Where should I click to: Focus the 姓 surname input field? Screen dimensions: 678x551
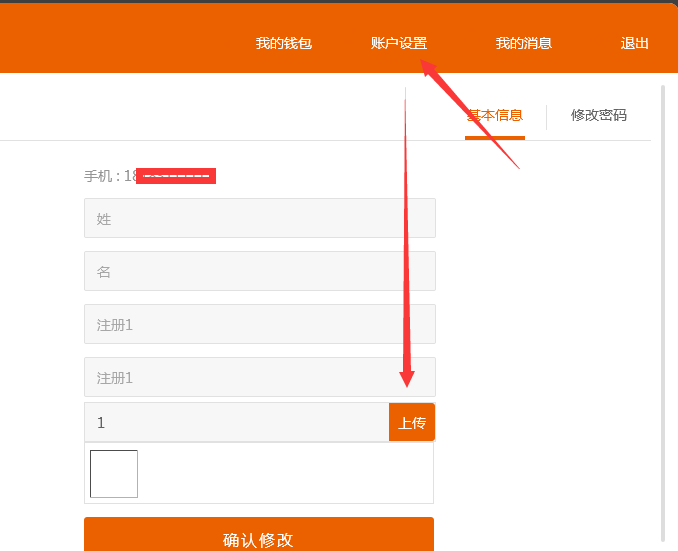259,218
